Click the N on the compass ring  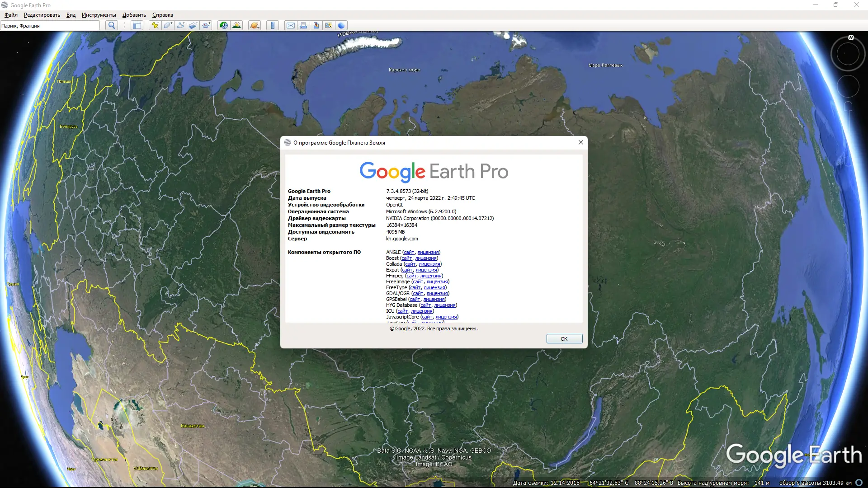point(851,38)
